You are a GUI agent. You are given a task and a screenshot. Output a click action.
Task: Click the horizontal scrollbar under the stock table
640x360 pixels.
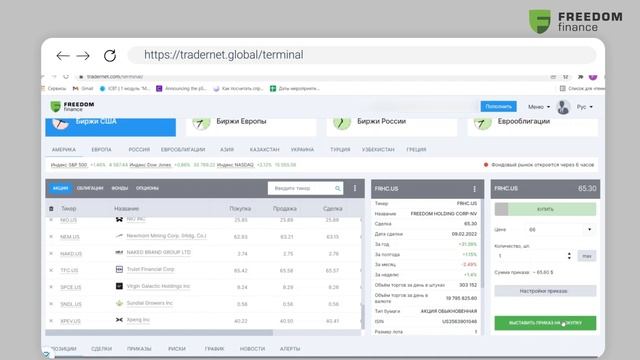tap(159, 333)
